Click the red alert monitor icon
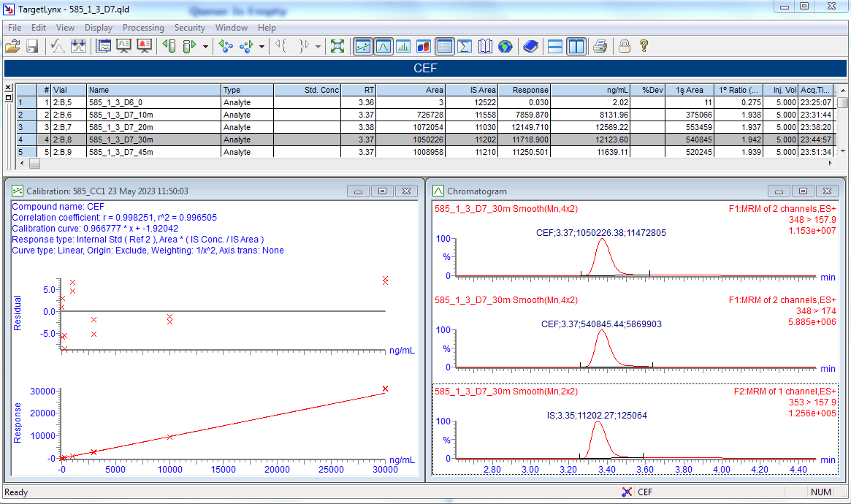The height and width of the screenshot is (504, 851). pyautogui.click(x=145, y=47)
